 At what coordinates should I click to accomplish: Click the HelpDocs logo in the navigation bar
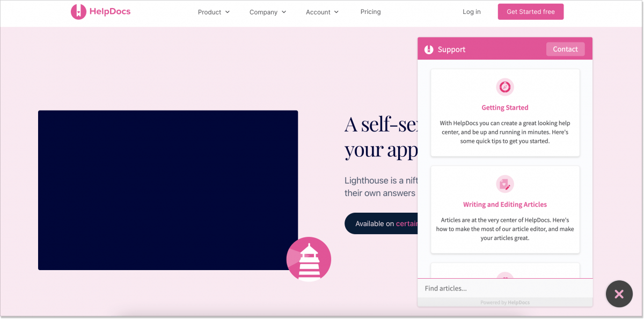(100, 11)
